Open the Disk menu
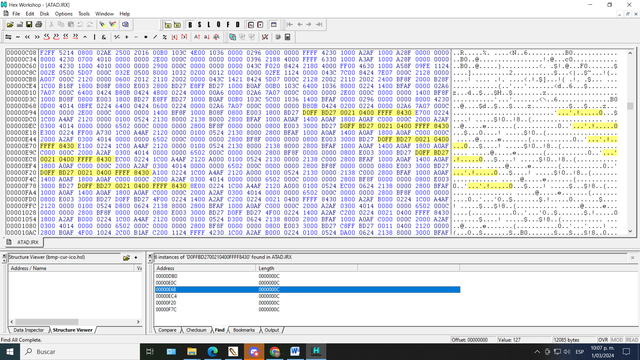Image resolution: width=640 pixels, height=360 pixels. click(x=44, y=13)
